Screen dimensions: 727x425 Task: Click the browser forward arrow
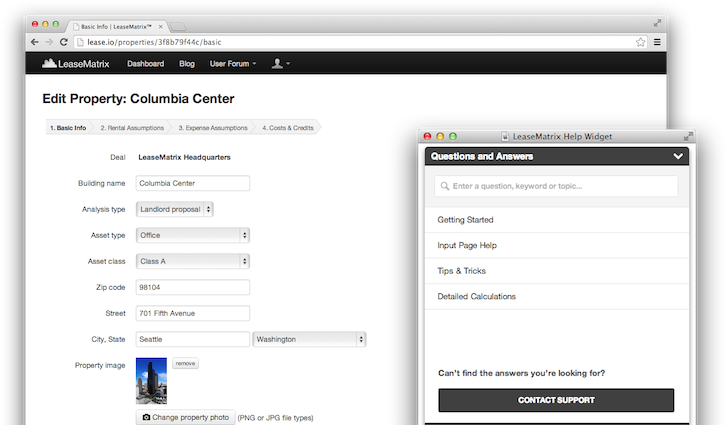(49, 42)
